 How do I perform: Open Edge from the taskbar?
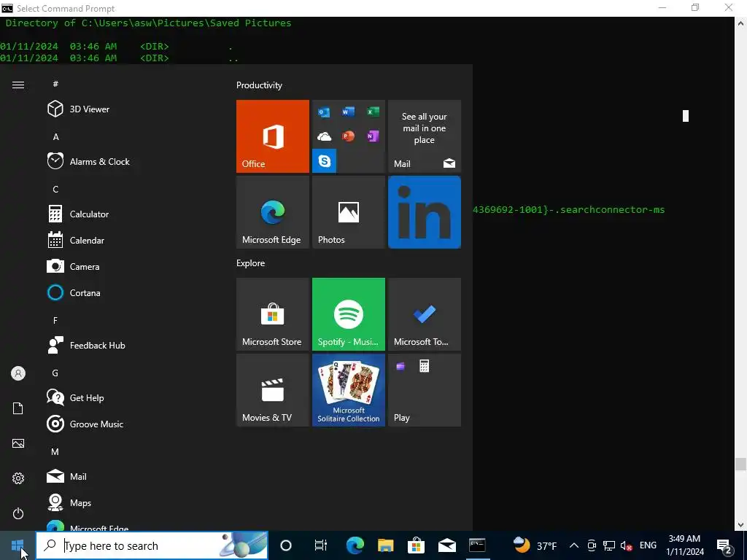[x=355, y=545]
